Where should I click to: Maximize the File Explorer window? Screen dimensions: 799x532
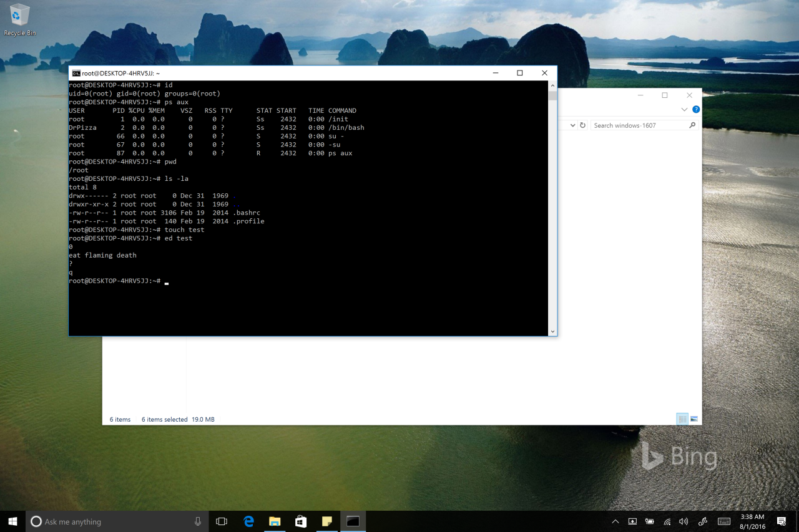[665, 95]
